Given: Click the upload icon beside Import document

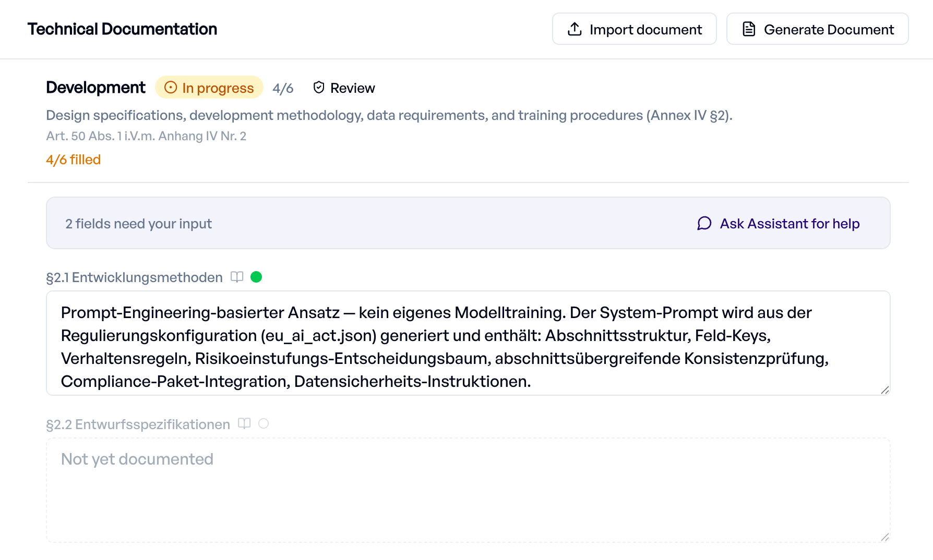Looking at the screenshot, I should [x=575, y=29].
